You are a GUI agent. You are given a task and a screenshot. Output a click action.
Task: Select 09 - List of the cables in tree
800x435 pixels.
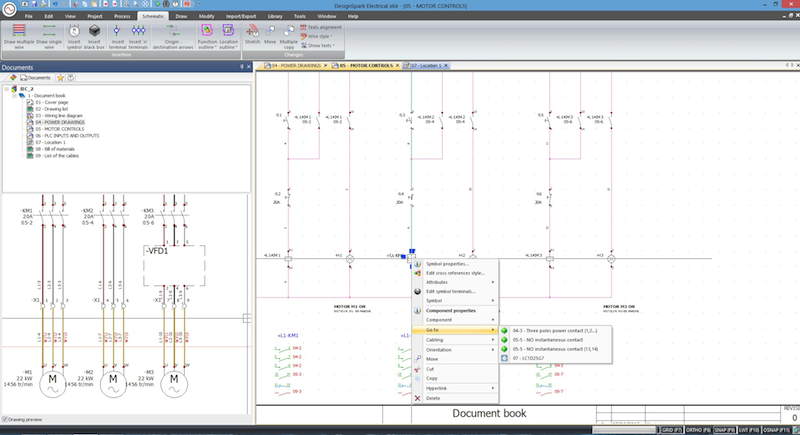[x=57, y=156]
